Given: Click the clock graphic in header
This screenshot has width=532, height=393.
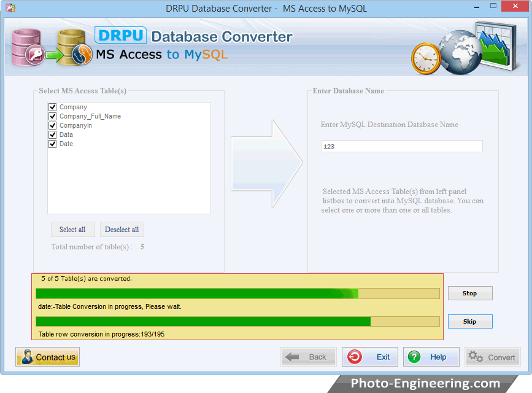Looking at the screenshot, I should tap(426, 59).
